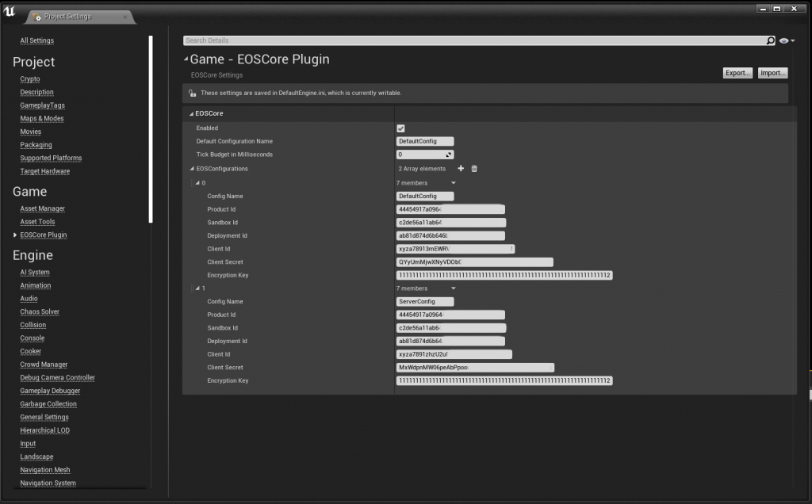Collapse the EOSCore section
This screenshot has width=812, height=504.
(191, 114)
